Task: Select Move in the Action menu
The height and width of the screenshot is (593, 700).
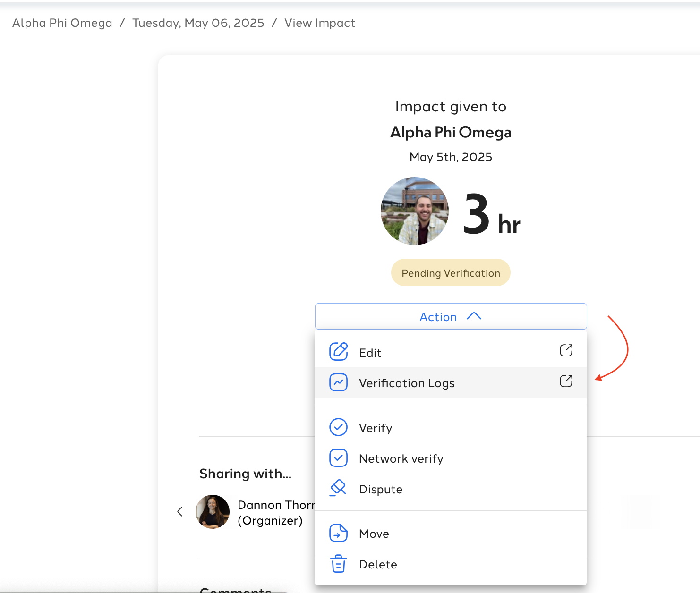Action: tap(451, 534)
